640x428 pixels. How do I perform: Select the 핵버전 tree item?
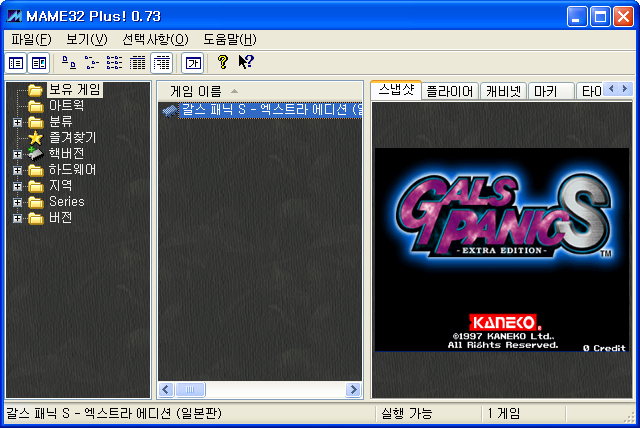(67, 154)
